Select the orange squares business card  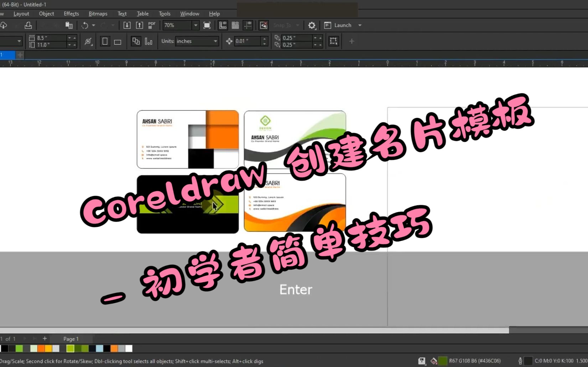coord(188,139)
